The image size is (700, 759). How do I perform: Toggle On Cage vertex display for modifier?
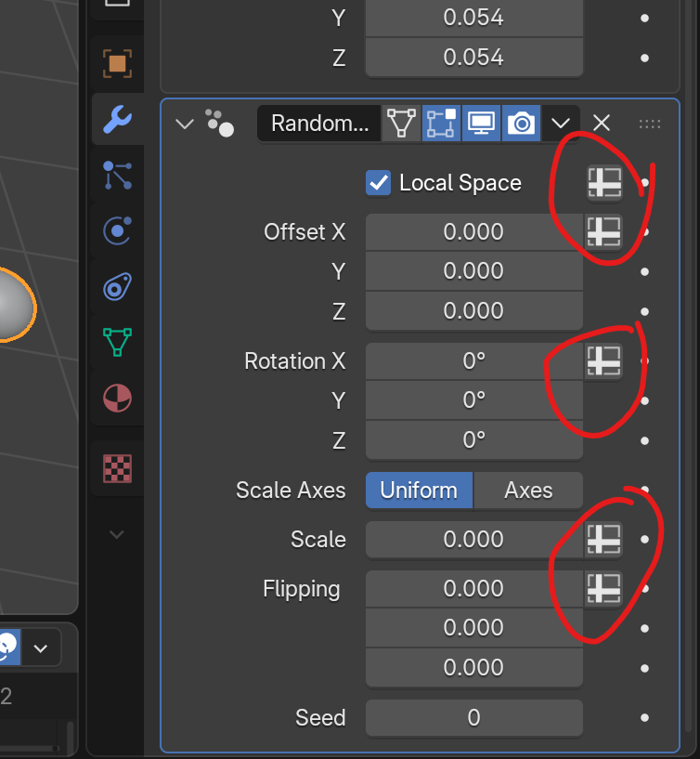tap(401, 123)
